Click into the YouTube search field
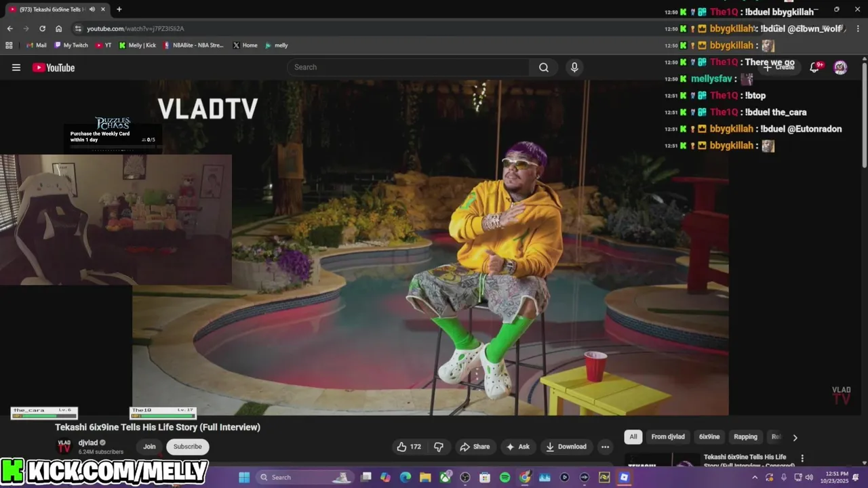The image size is (868, 488). click(409, 67)
